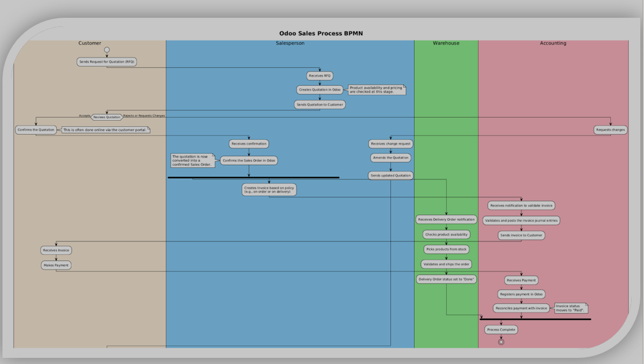Click the end event circle below Process Complete

pyautogui.click(x=501, y=341)
